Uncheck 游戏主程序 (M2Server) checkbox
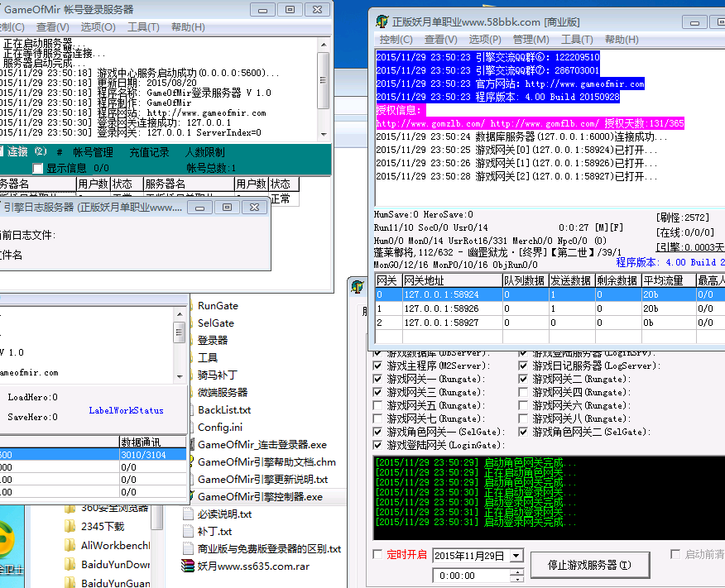Image resolution: width=725 pixels, height=588 pixels. [377, 366]
